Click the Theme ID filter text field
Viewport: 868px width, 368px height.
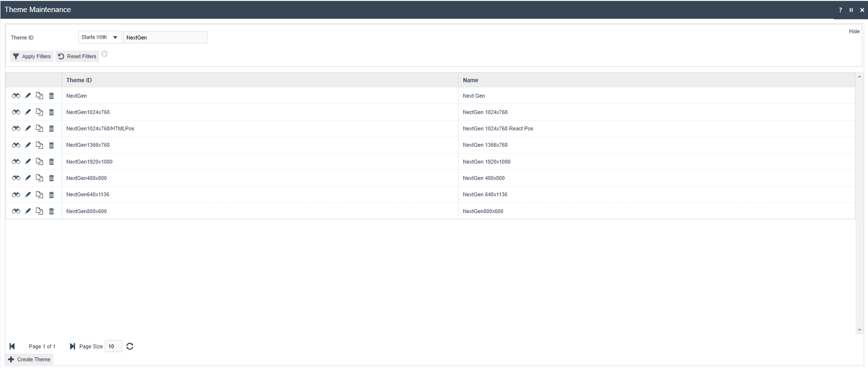(x=165, y=37)
